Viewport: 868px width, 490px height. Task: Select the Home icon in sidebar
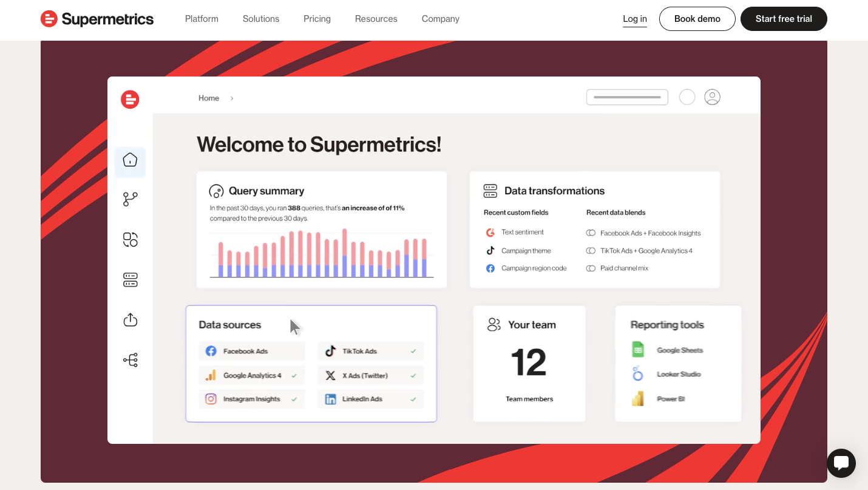[130, 160]
